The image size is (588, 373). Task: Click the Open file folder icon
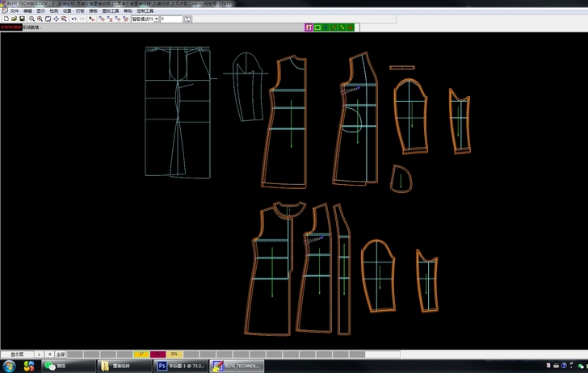[x=14, y=19]
